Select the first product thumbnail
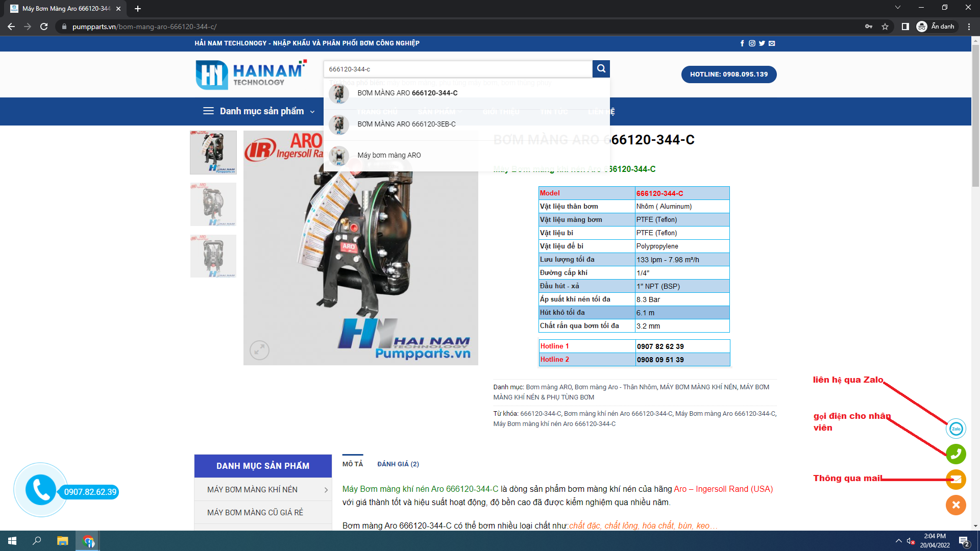 click(x=213, y=153)
